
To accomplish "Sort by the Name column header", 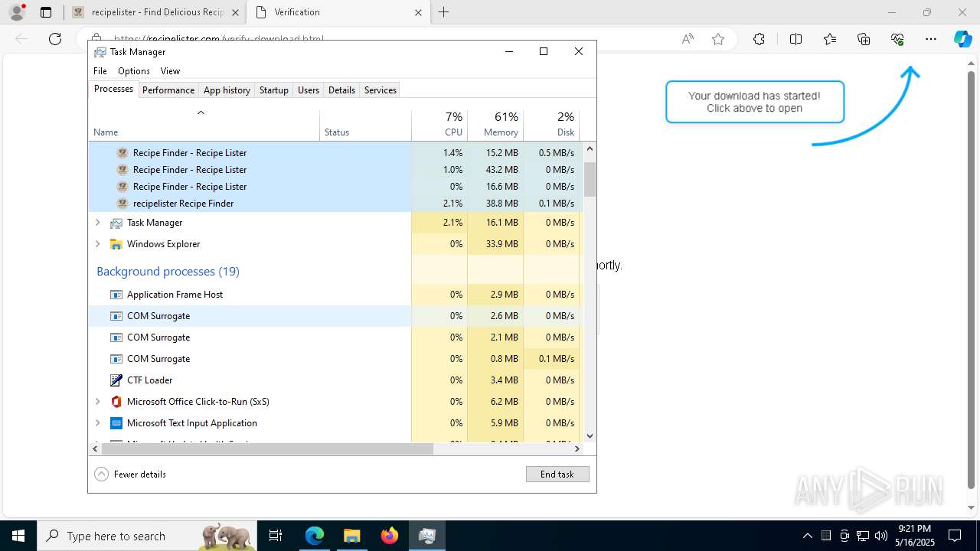I will tap(204, 125).
